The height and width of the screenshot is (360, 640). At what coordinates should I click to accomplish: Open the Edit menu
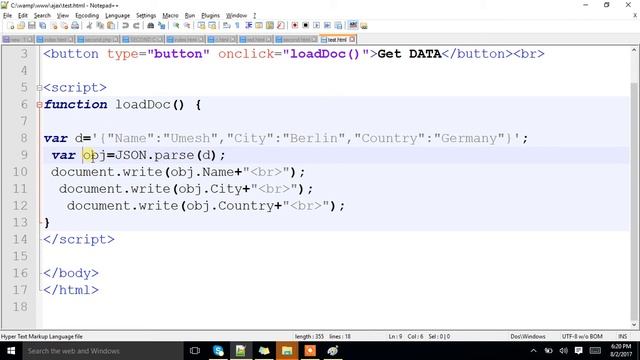23,16
